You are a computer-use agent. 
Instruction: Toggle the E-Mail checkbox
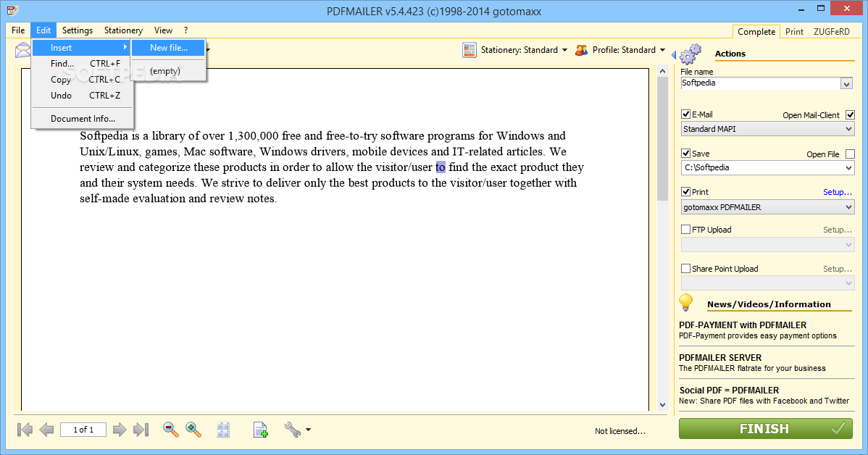pos(686,114)
